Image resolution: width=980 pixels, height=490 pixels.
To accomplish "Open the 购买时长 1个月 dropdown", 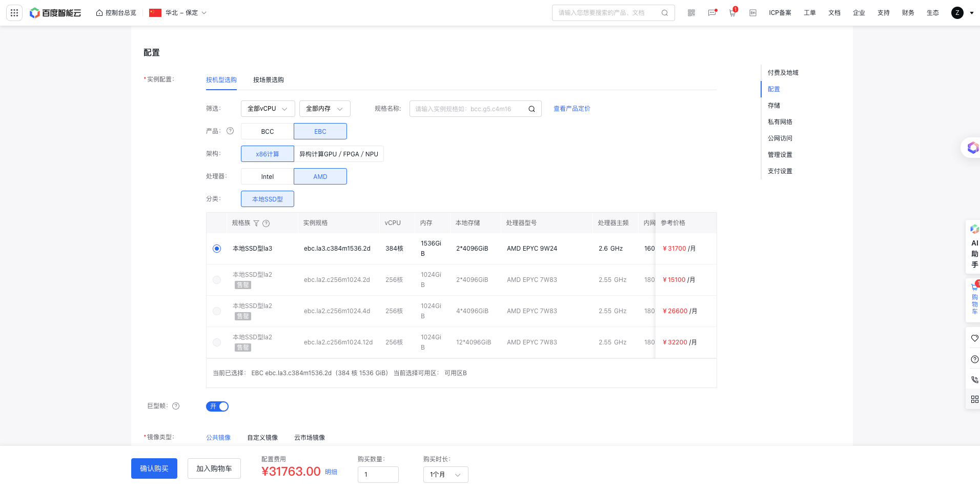I will (446, 475).
